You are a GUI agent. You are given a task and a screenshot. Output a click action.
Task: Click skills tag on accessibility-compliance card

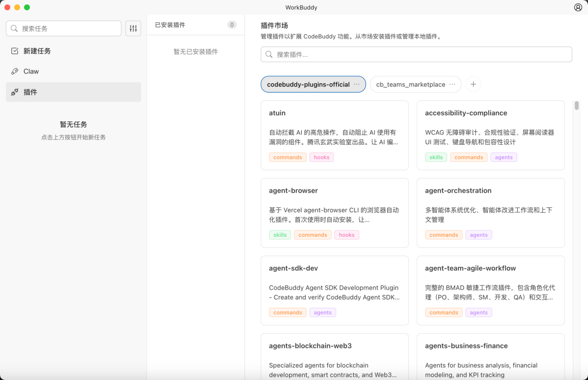(436, 157)
